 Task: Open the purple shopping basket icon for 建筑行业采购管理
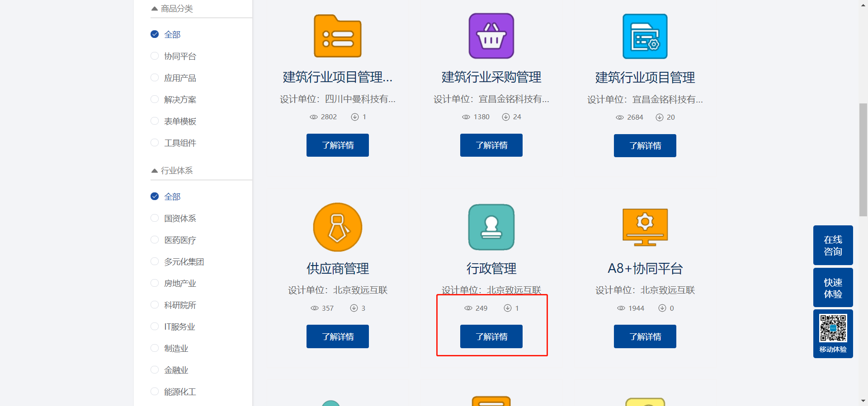pyautogui.click(x=491, y=36)
